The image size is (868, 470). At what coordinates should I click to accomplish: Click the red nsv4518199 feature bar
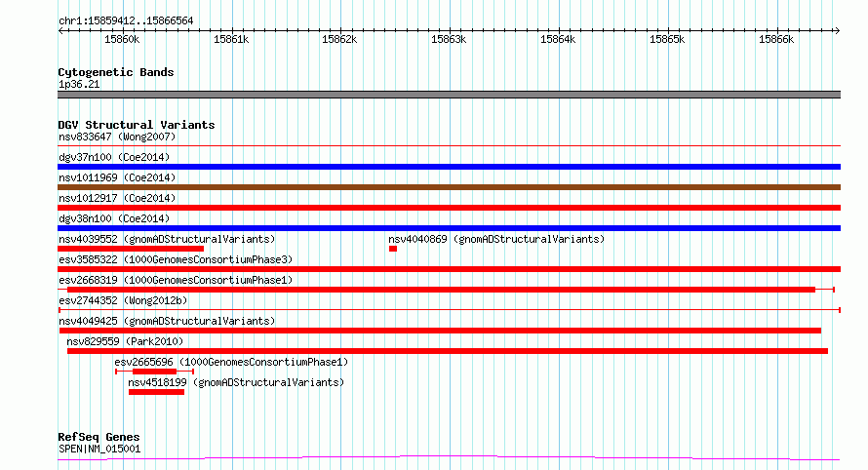tap(156, 393)
